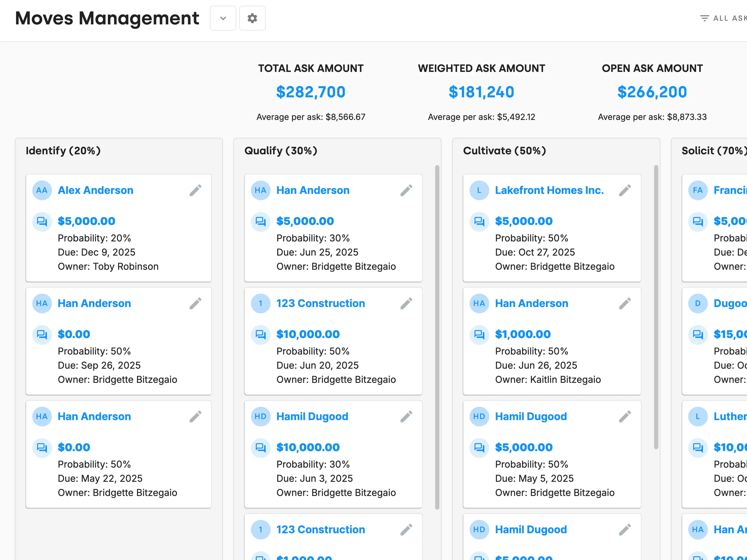Click chat icon beside Alex Anderson's $5,000.00
The width and height of the screenshot is (747, 560).
click(42, 221)
